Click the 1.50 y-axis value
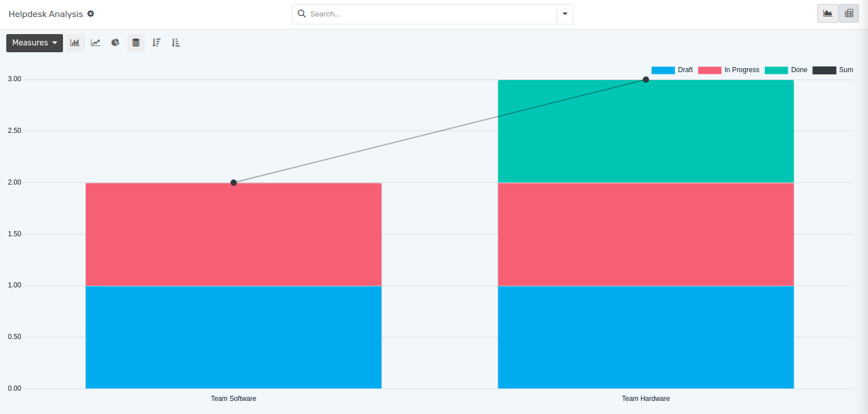 (x=15, y=234)
